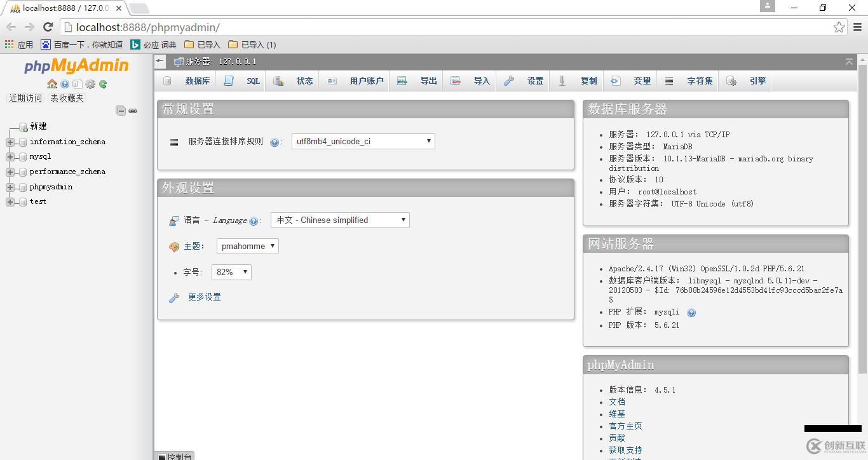Expand the phpmyadmin database tree node
The height and width of the screenshot is (460, 868).
[x=10, y=187]
